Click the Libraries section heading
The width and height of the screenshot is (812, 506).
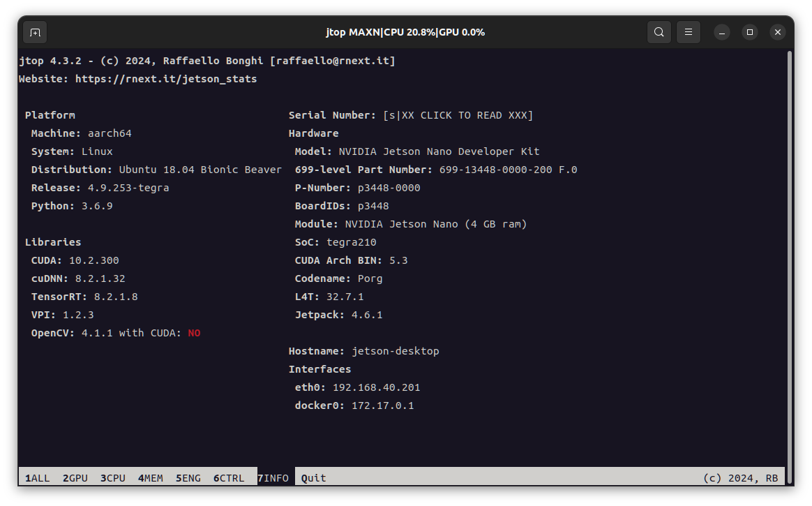pos(53,242)
